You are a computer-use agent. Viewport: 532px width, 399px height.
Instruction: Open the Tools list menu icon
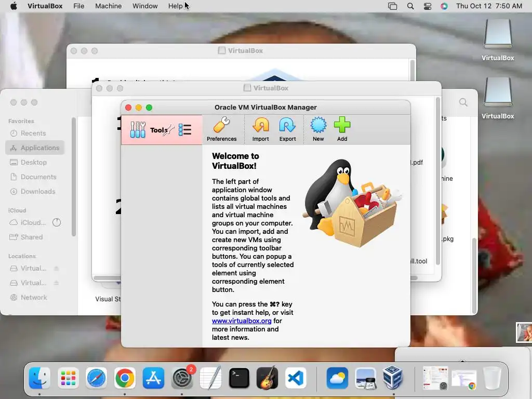coord(185,129)
